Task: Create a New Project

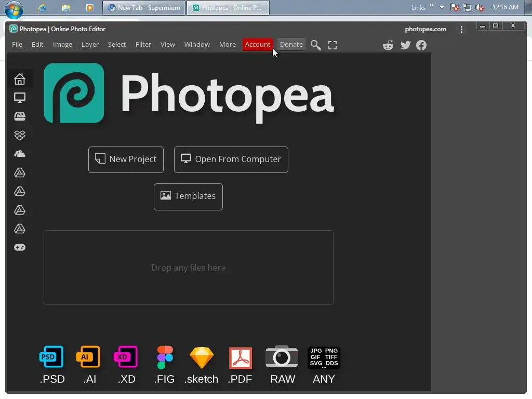Action: [x=126, y=160]
